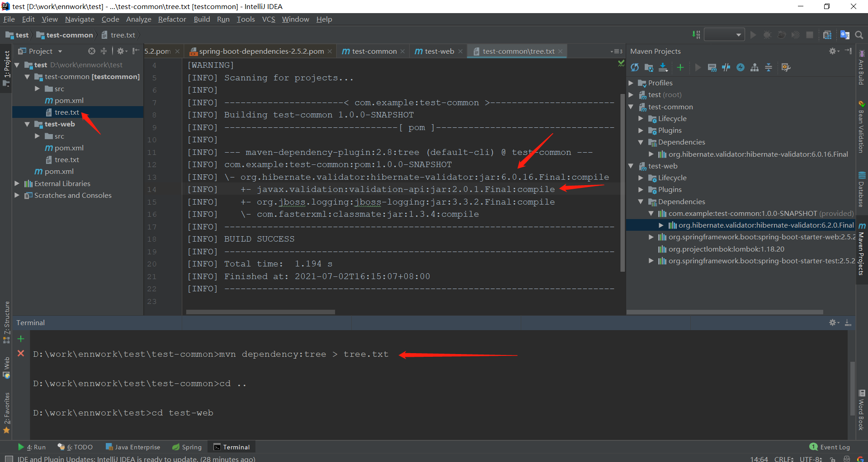Show dependencies diagram in Maven Projects panel
This screenshot has height=462, width=868.
coord(755,67)
